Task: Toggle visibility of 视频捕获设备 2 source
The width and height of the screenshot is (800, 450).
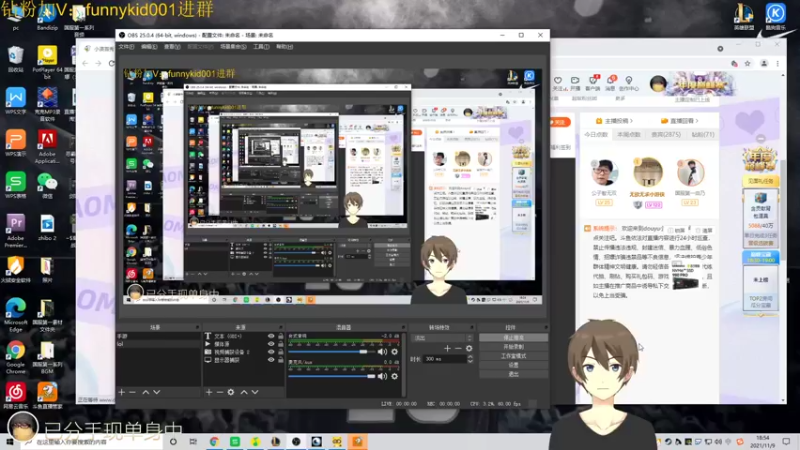Action: (x=271, y=352)
